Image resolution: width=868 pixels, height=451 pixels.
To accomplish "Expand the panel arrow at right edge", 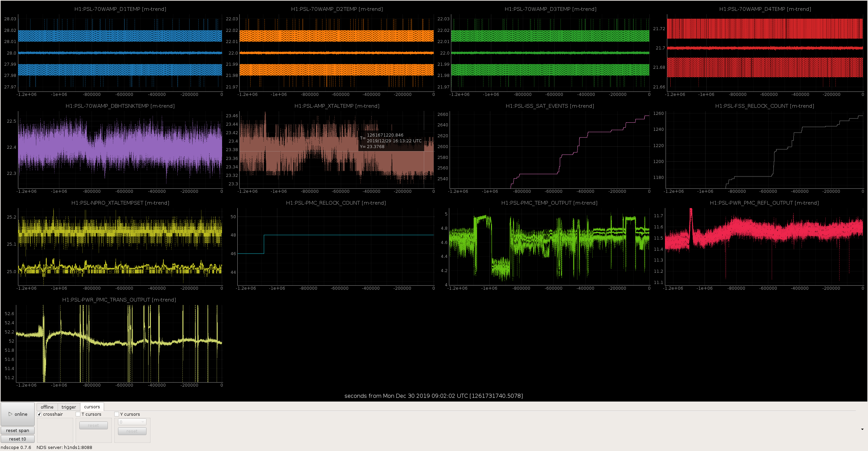I will click(x=862, y=429).
